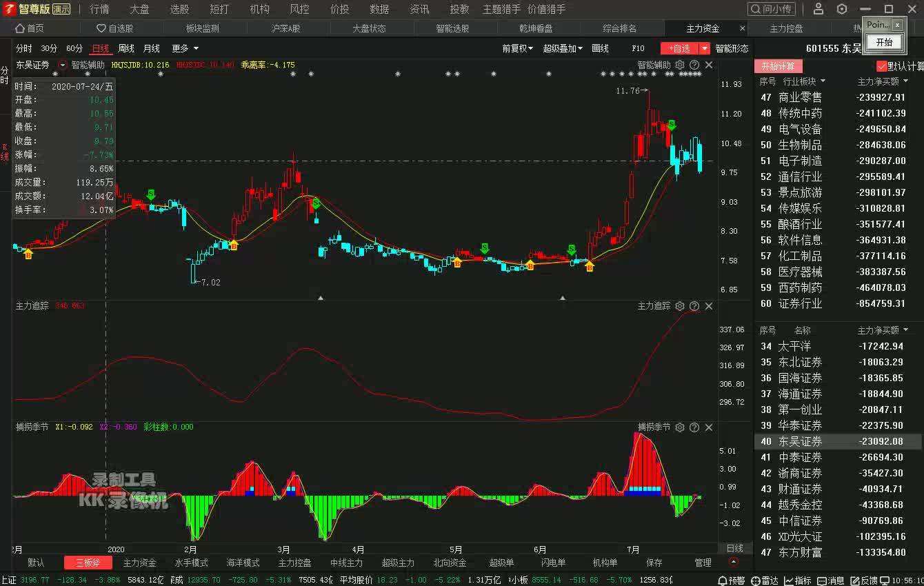This screenshot has height=586, width=924.
Task: Select the 三板斧 indicator template
Action: click(x=88, y=563)
